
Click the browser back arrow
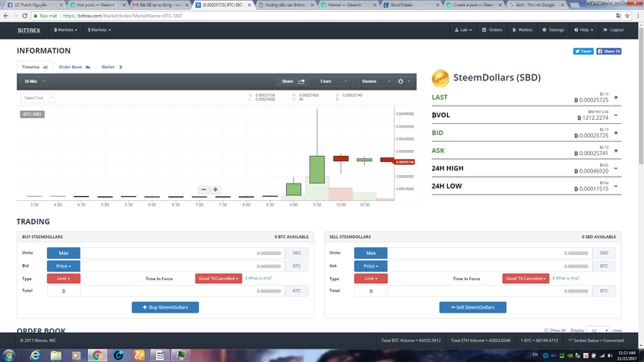click(x=6, y=16)
